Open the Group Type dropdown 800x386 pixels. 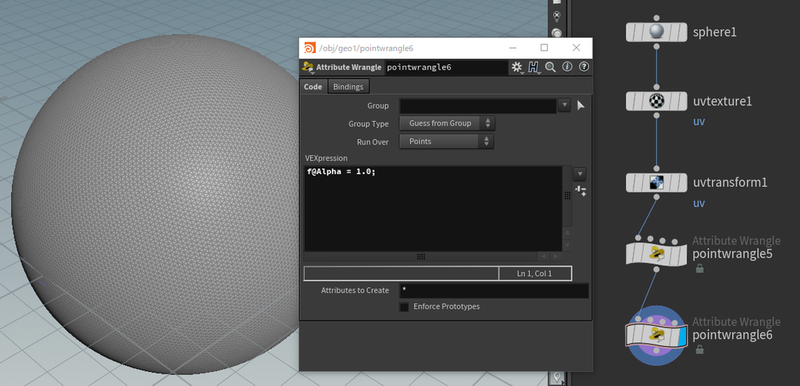coord(447,123)
